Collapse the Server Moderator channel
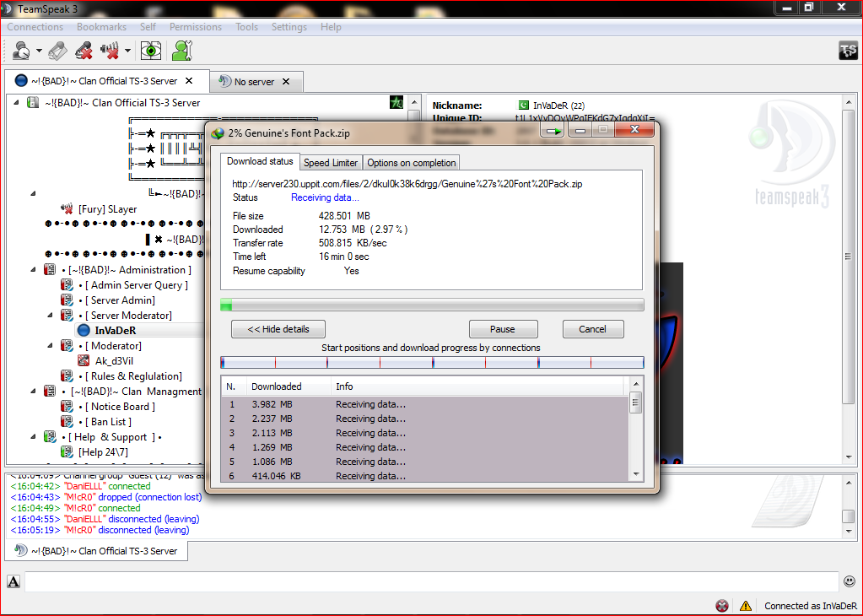The image size is (863, 616). (x=50, y=316)
